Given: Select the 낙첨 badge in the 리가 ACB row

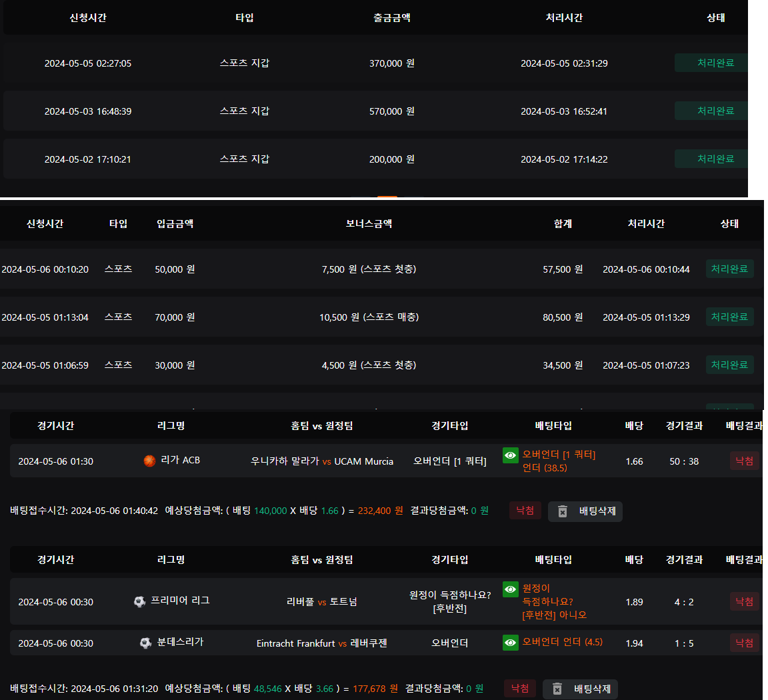Looking at the screenshot, I should pos(744,461).
